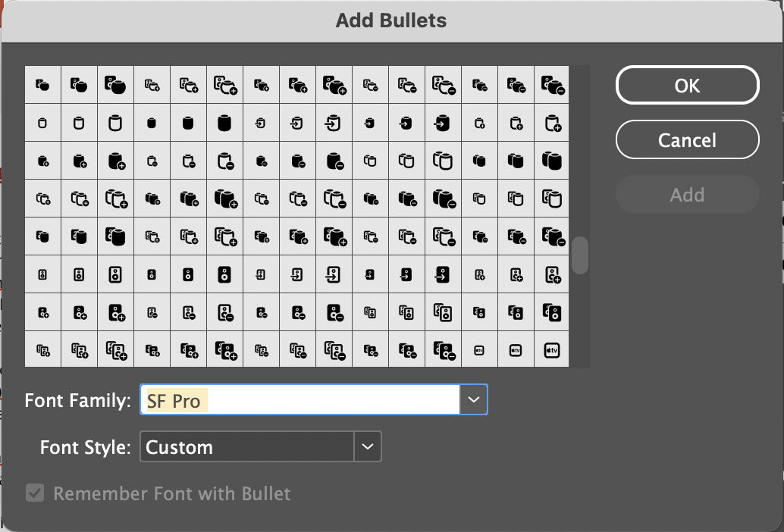Image resolution: width=784 pixels, height=532 pixels.
Task: Dismiss the dialog via Cancel
Action: tap(687, 139)
